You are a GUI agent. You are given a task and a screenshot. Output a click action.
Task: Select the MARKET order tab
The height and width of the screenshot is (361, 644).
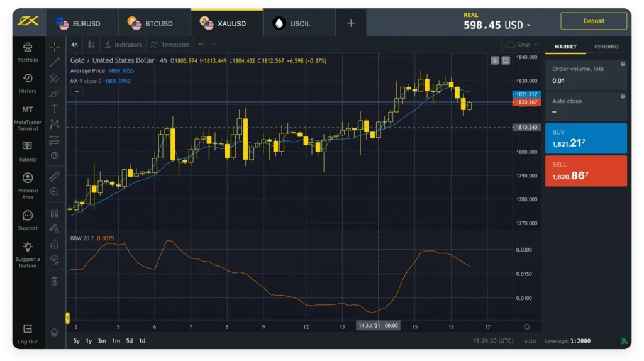565,47
